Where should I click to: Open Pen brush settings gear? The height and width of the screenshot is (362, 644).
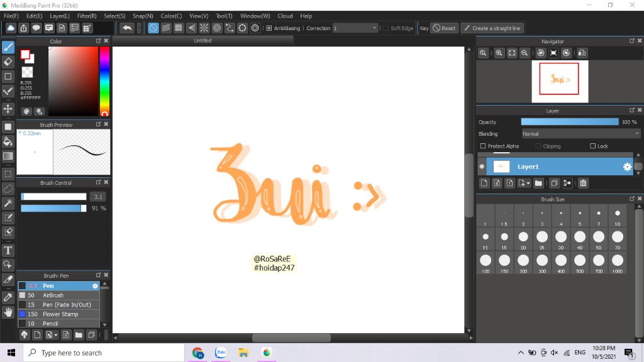96,286
